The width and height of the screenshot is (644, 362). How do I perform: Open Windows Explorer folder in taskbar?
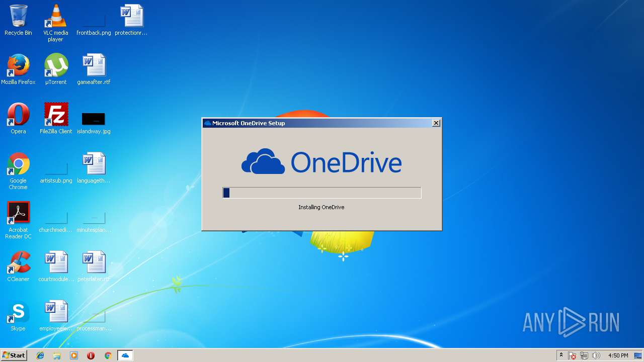tap(57, 355)
